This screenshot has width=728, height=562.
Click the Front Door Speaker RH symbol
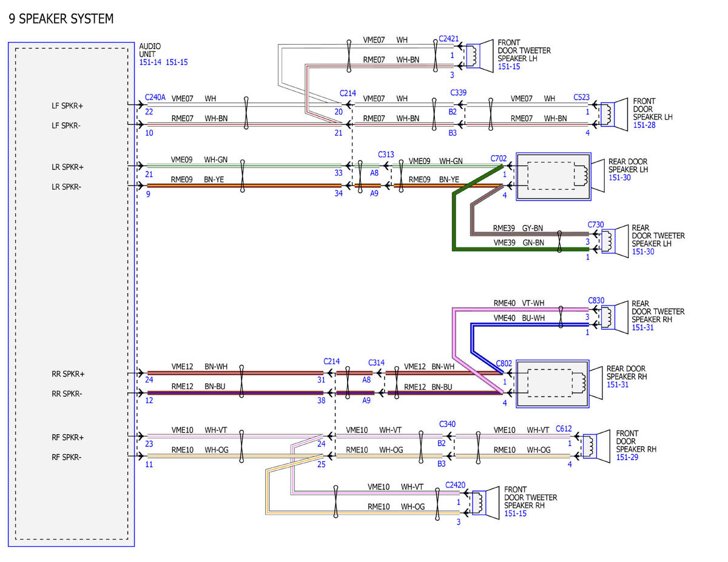tap(596, 446)
